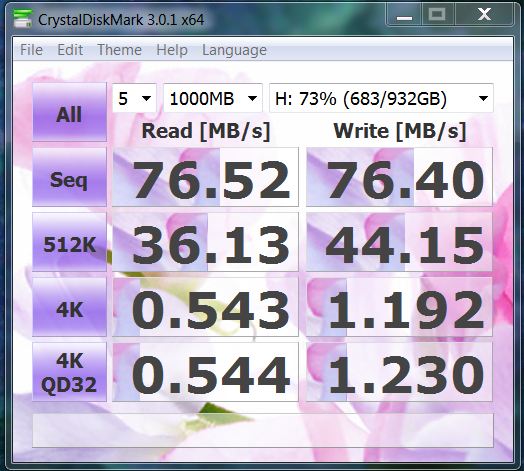Open the Help menu

click(172, 50)
